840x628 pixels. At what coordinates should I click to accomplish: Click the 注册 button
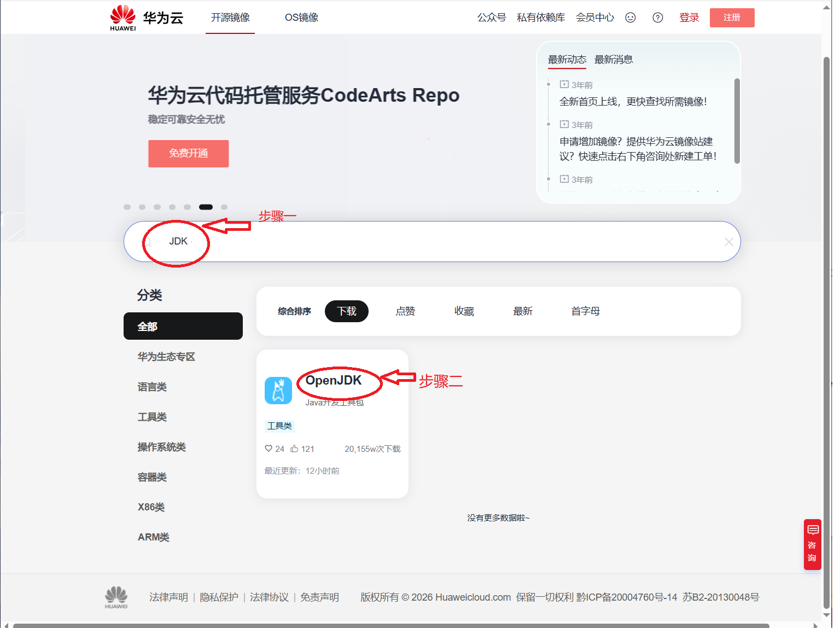[x=732, y=18]
